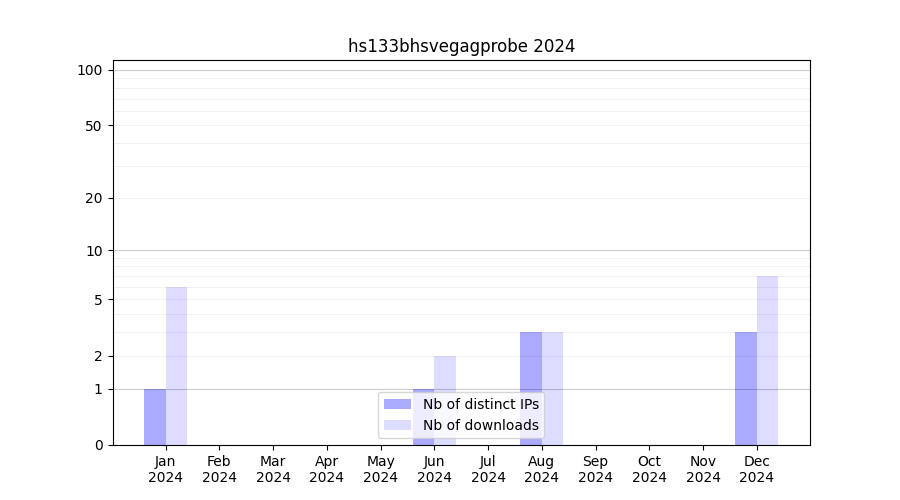Image resolution: width=900 pixels, height=500 pixels.
Task: Click the 'Nb of distinct IPs' legend swatch
Action: click(x=398, y=404)
